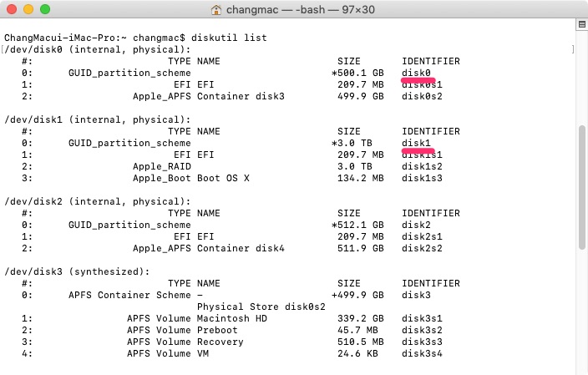
Task: Click 'APFS Container Scheme' type text
Action: click(x=129, y=295)
